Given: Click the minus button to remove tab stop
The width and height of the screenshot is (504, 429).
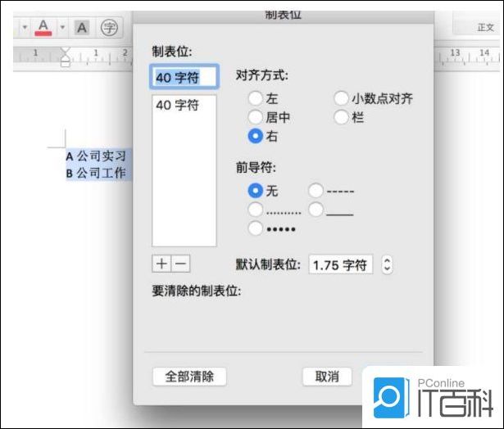Looking at the screenshot, I should pyautogui.click(x=180, y=264).
